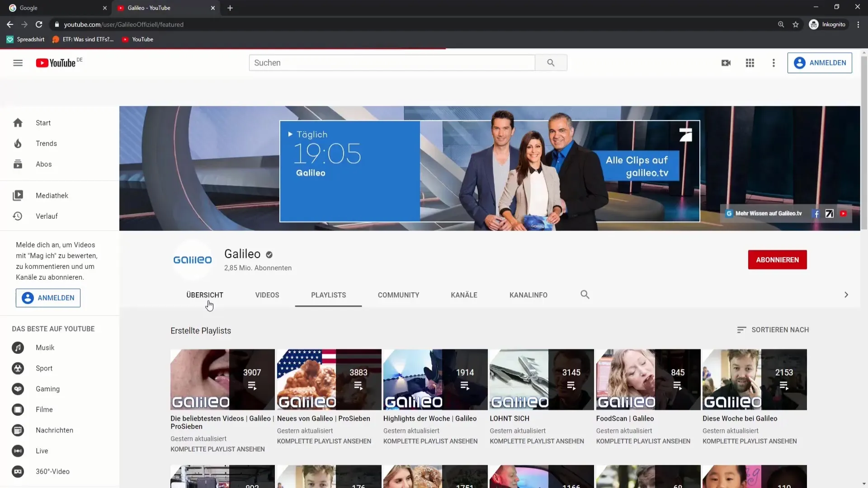Click the browser address bar URL
868x488 pixels.
point(124,24)
